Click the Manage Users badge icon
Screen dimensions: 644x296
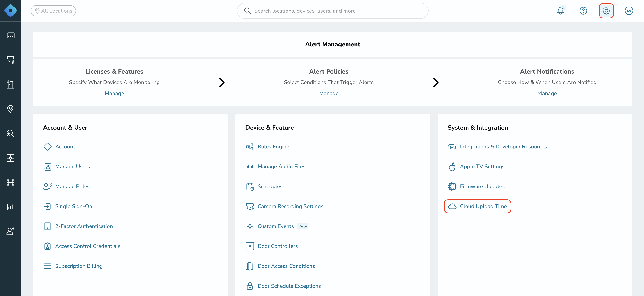(48, 167)
